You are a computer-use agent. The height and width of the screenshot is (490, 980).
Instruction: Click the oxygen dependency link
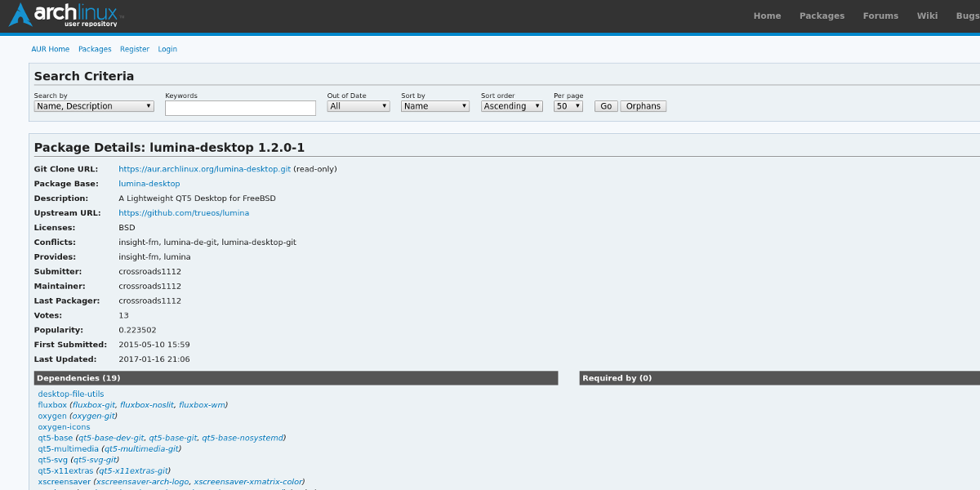tap(52, 416)
